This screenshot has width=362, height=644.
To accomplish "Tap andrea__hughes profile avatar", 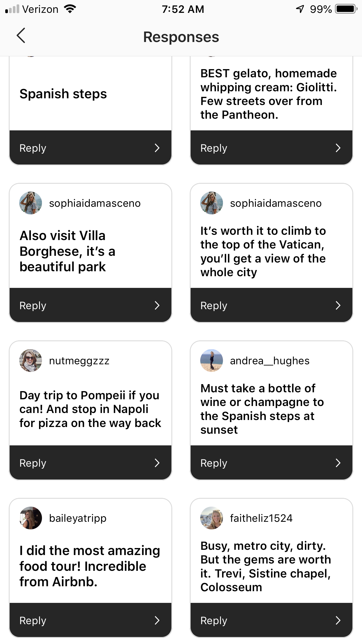I will click(212, 360).
